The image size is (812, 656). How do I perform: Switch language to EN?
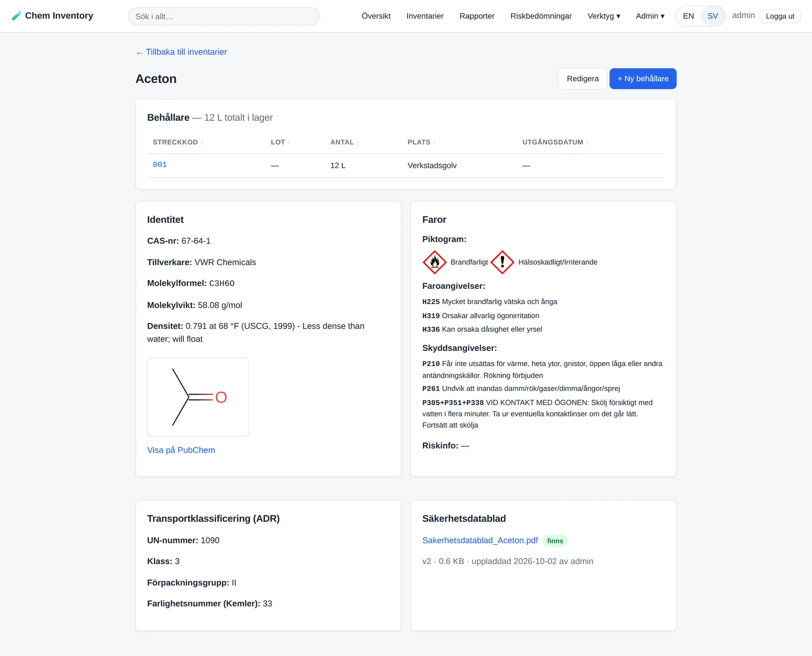tap(688, 16)
